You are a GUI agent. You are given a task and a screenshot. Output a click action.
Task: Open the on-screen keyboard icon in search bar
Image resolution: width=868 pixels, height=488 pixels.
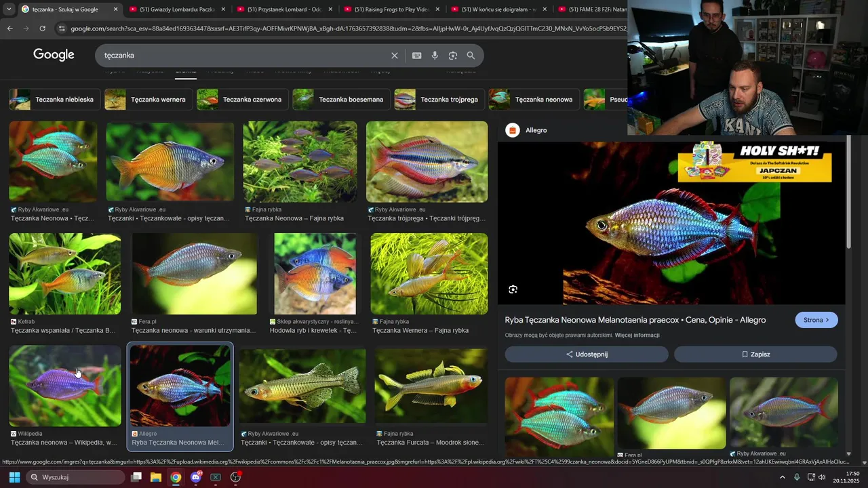pos(417,56)
